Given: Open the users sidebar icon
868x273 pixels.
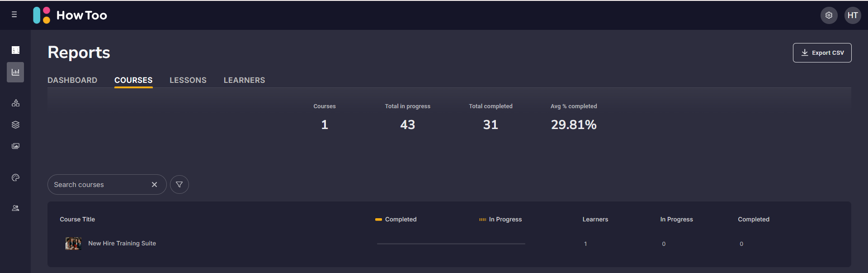Looking at the screenshot, I should pyautogui.click(x=15, y=208).
